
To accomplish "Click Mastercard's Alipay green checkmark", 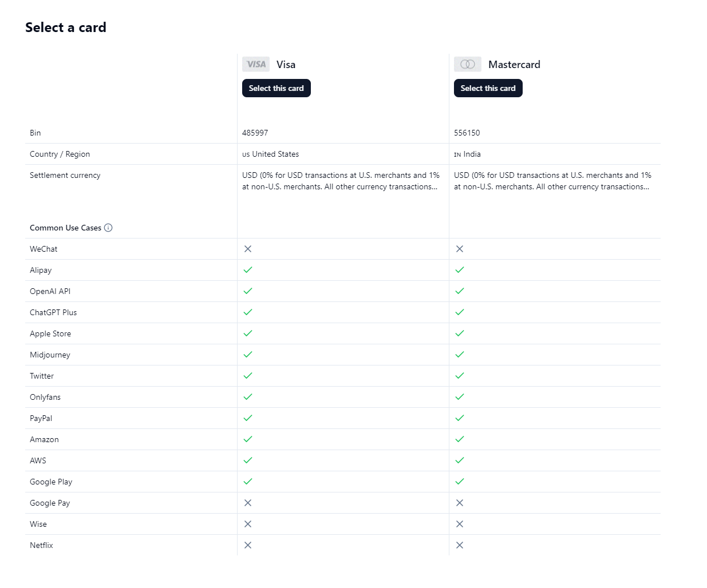I will (x=460, y=270).
